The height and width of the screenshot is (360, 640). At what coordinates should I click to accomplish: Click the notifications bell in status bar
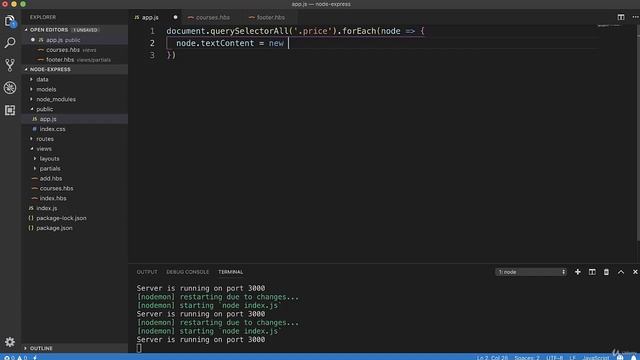point(633,358)
